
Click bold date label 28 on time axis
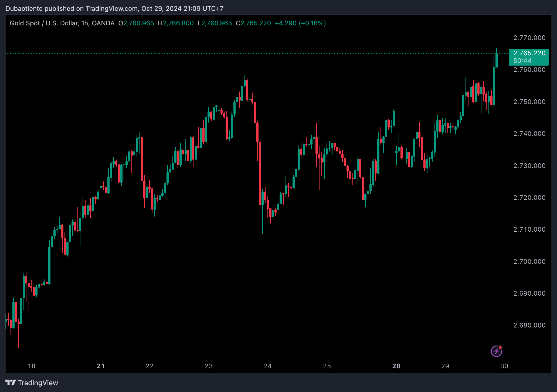(x=396, y=366)
